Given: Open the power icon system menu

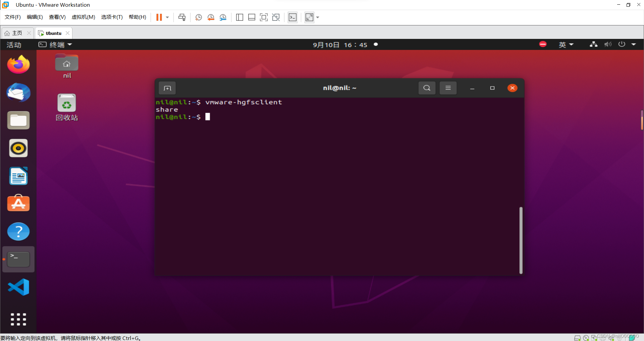Looking at the screenshot, I should 622,44.
